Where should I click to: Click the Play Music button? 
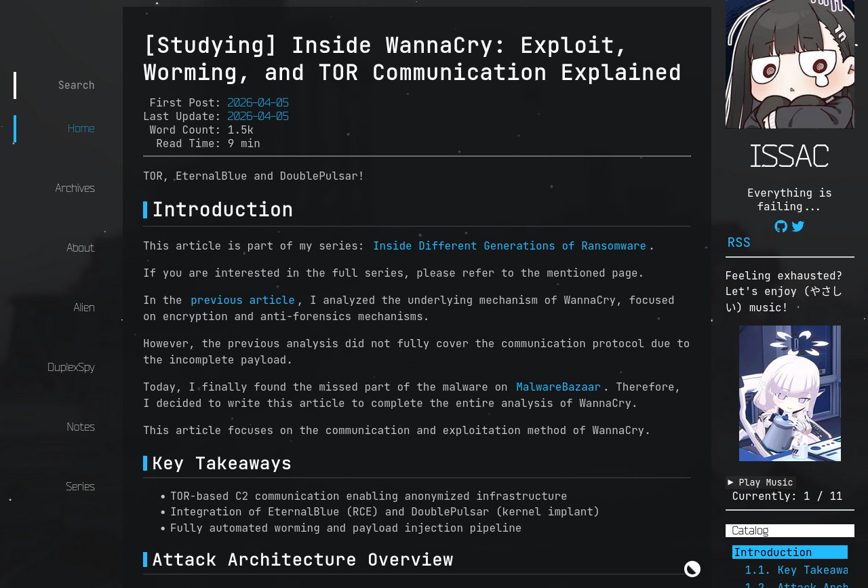760,482
